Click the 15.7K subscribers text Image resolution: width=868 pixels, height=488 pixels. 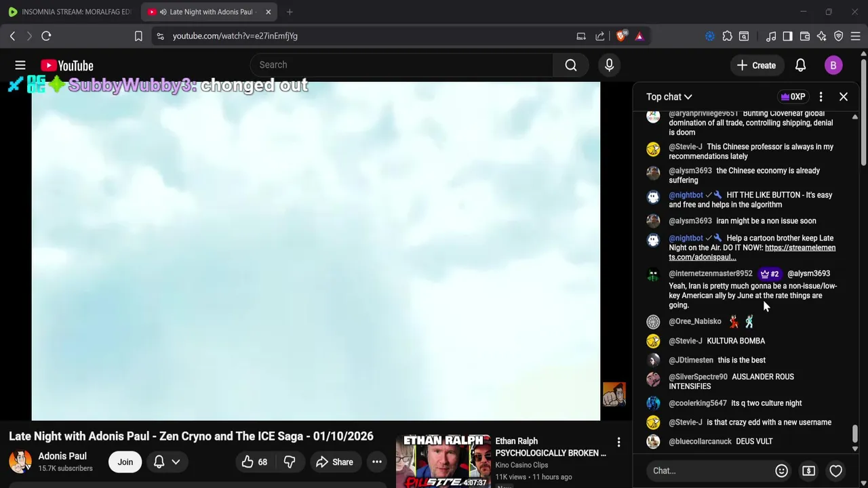coord(65,468)
